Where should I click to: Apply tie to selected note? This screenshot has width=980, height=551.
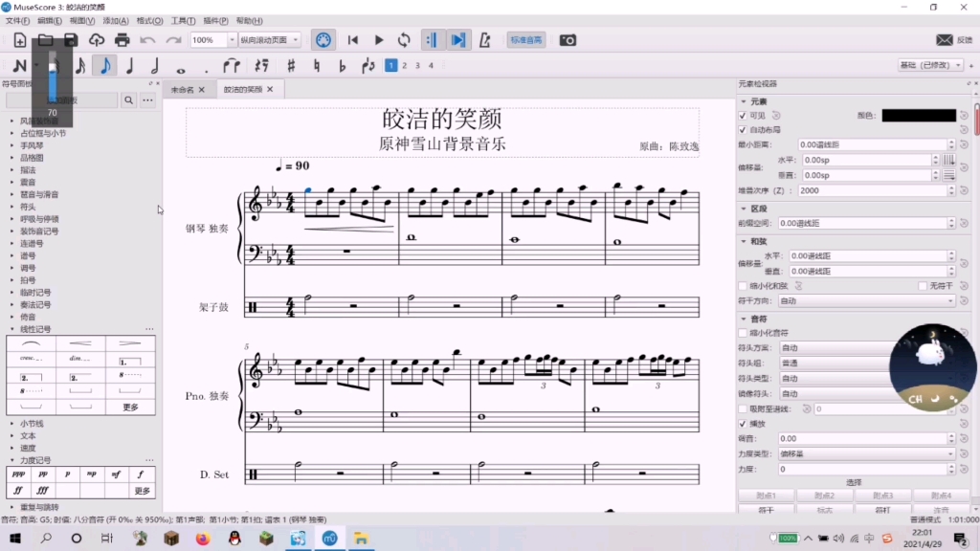[x=232, y=66]
